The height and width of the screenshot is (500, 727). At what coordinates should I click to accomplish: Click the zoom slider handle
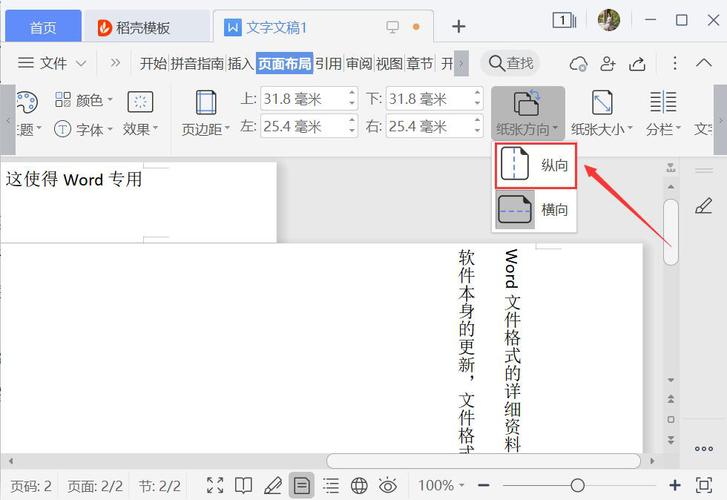tap(577, 485)
